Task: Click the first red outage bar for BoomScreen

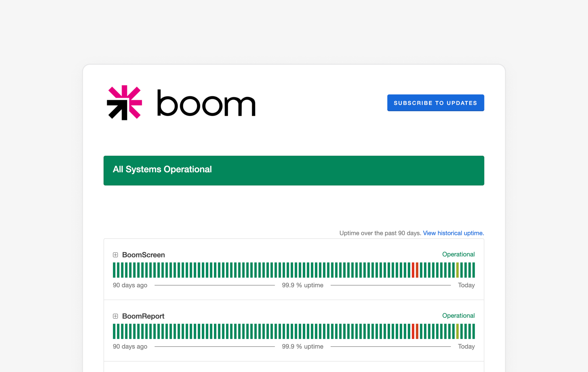Action: tap(413, 270)
